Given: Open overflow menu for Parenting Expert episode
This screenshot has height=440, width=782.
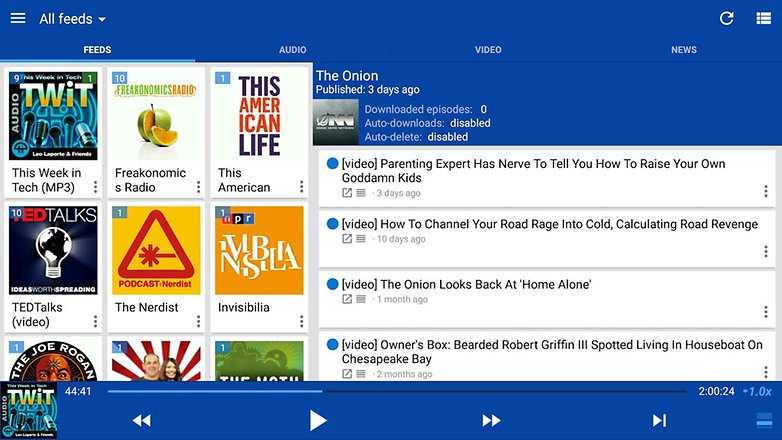Looking at the screenshot, I should click(x=766, y=191).
